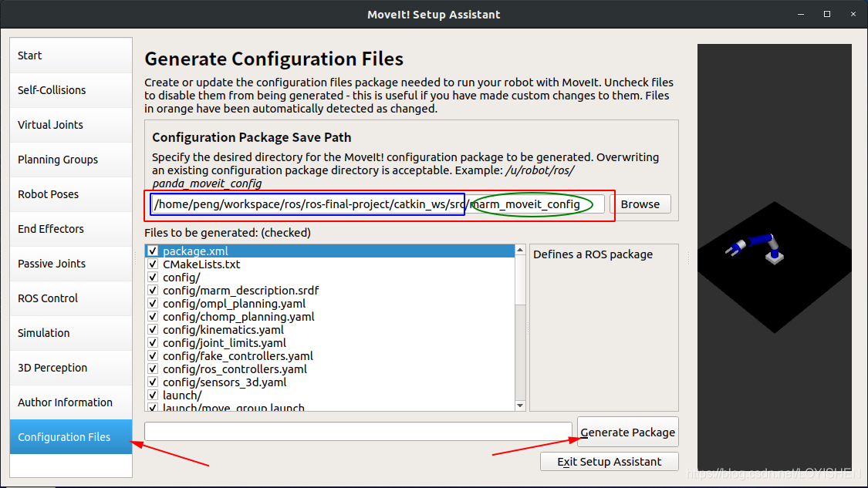The image size is (868, 488).
Task: Click the 'Defines a ROS package' description
Action: (593, 254)
